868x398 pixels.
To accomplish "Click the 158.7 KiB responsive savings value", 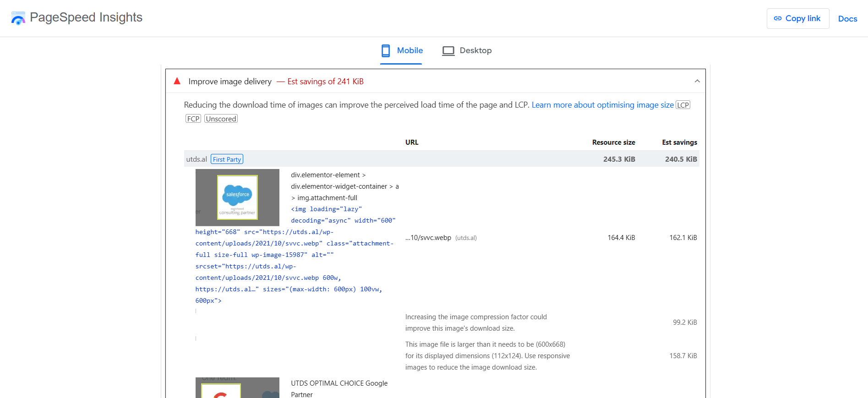I will coord(683,356).
